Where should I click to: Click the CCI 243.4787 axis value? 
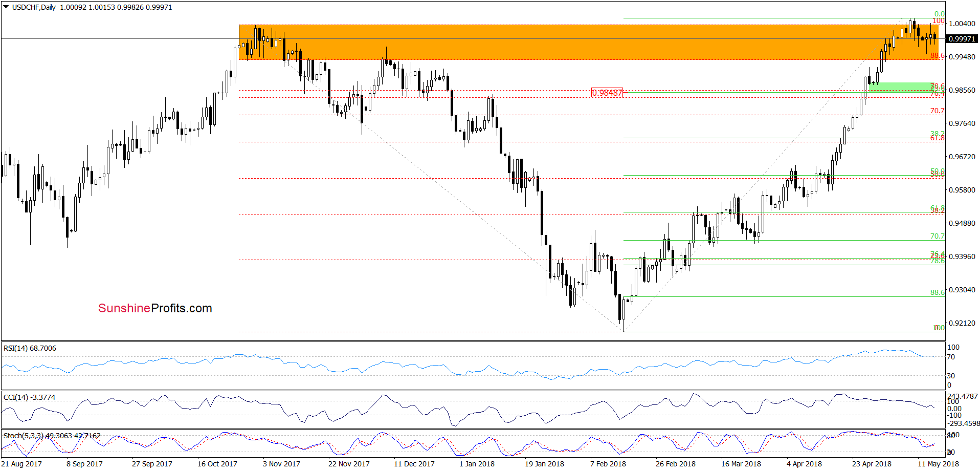[x=962, y=396]
